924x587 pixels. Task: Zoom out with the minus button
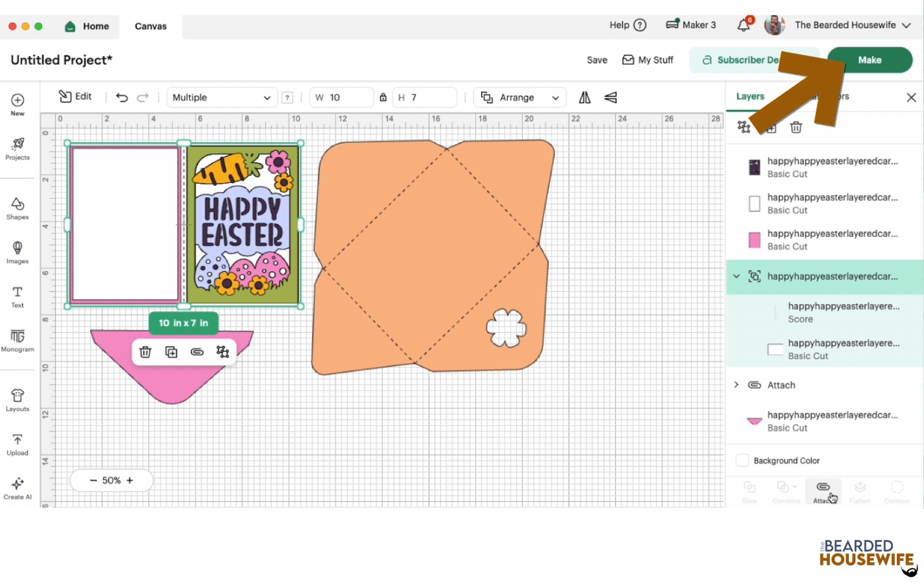[x=93, y=480]
